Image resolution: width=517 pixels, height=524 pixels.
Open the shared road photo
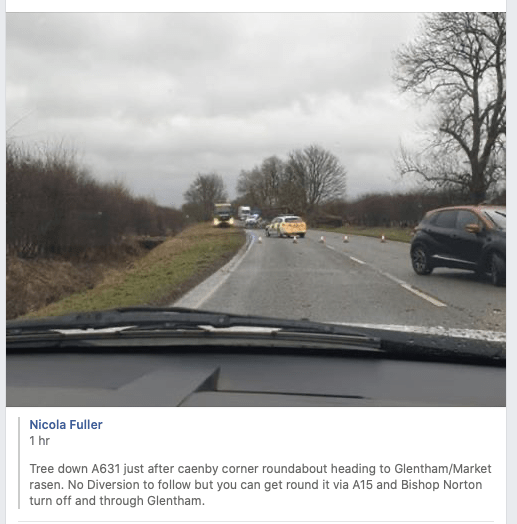point(256,209)
